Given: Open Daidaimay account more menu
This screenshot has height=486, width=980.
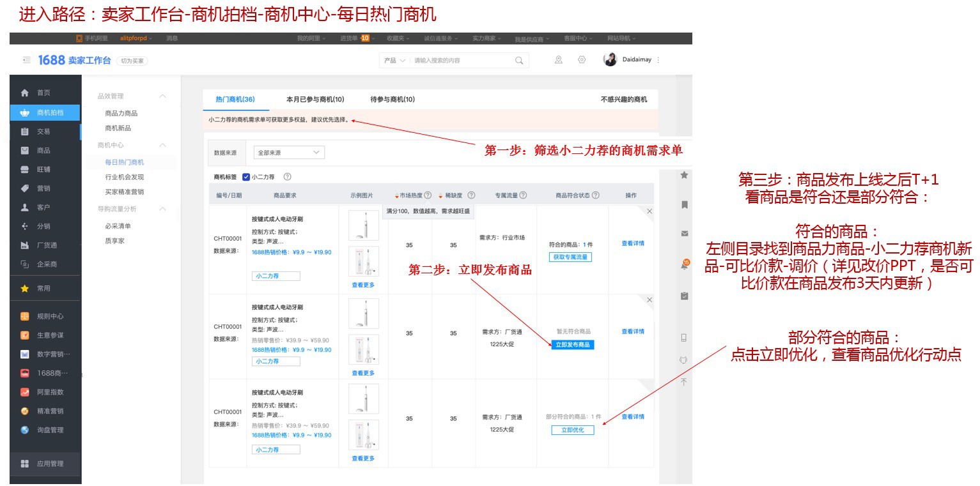Looking at the screenshot, I should coord(658,60).
